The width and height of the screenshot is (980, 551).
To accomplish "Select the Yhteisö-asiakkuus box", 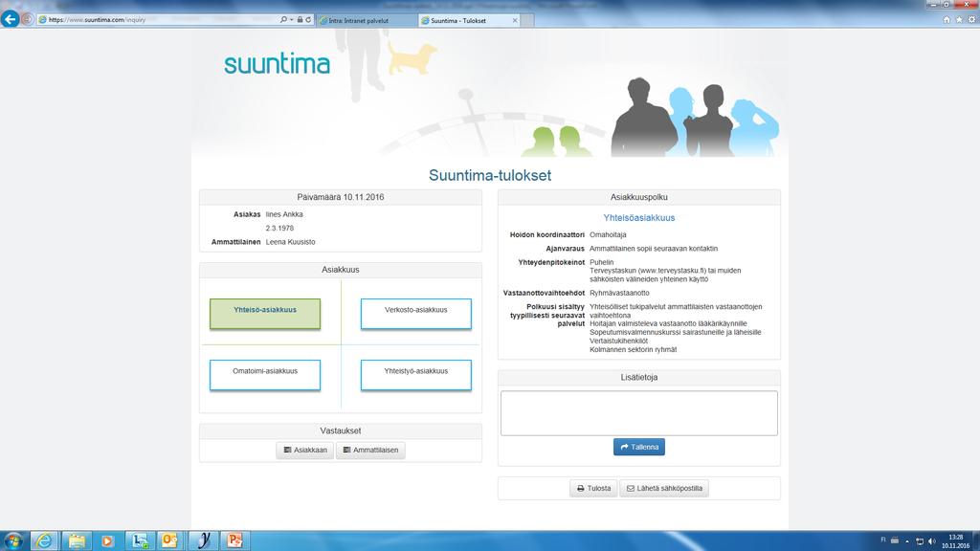I will 265,314.
